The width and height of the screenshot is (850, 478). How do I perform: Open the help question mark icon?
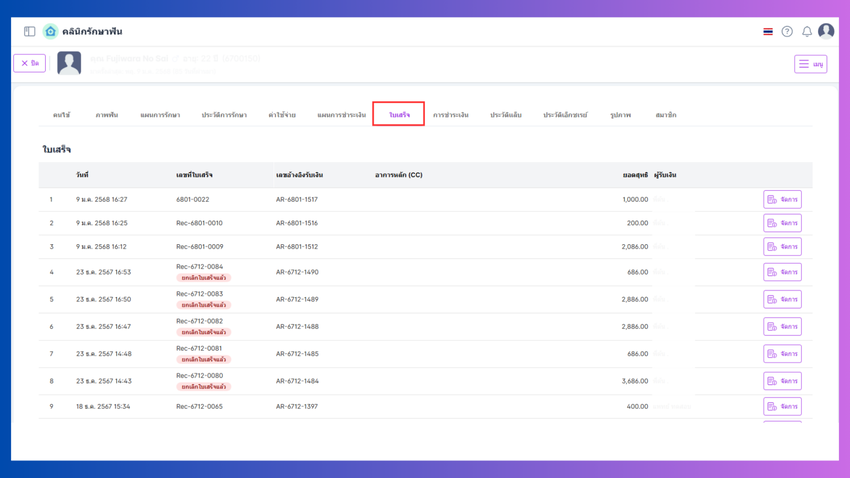pyautogui.click(x=787, y=32)
